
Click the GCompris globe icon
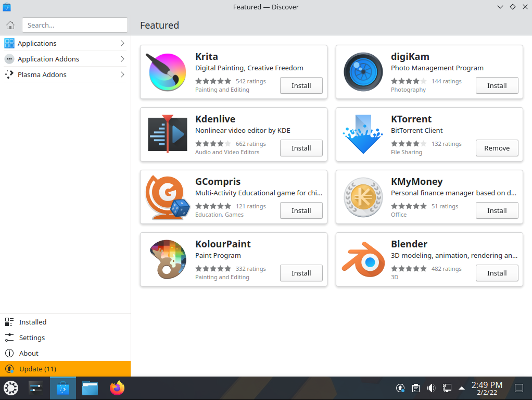tap(167, 197)
